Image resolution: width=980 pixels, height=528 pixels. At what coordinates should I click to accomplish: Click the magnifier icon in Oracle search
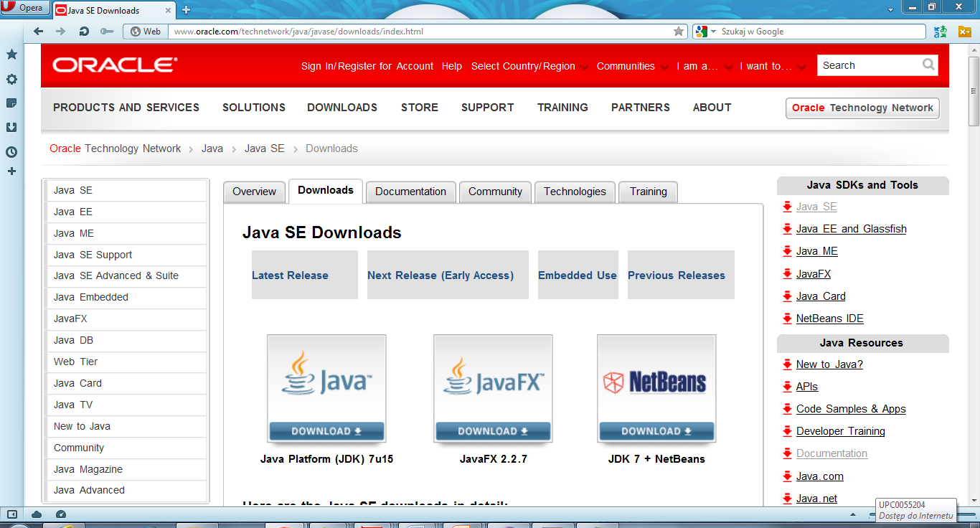[928, 65]
